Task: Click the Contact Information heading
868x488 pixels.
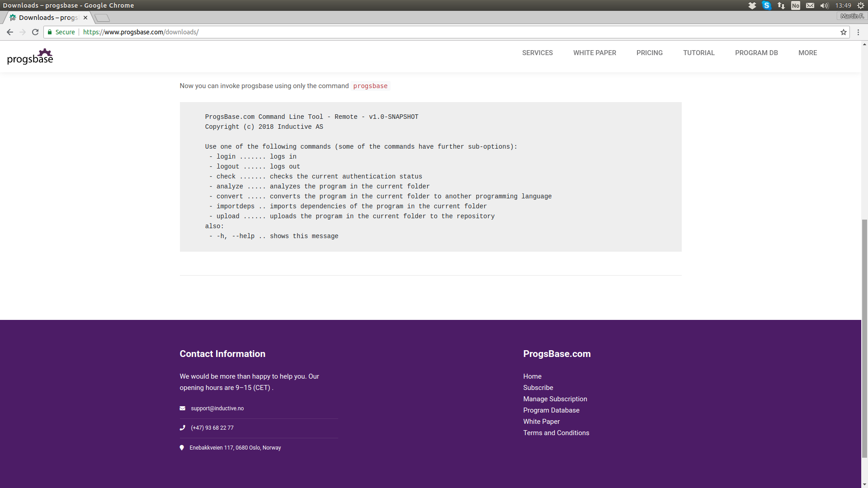Action: click(222, 354)
